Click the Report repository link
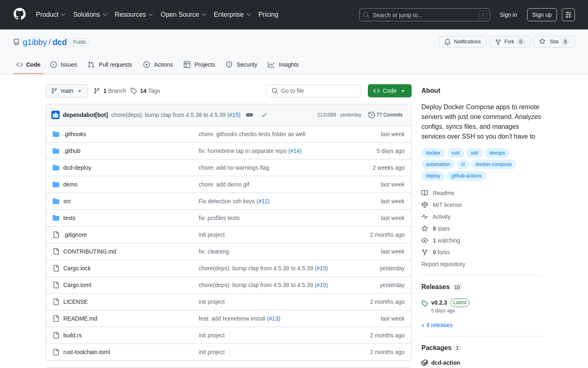The image size is (588, 368). tap(443, 264)
